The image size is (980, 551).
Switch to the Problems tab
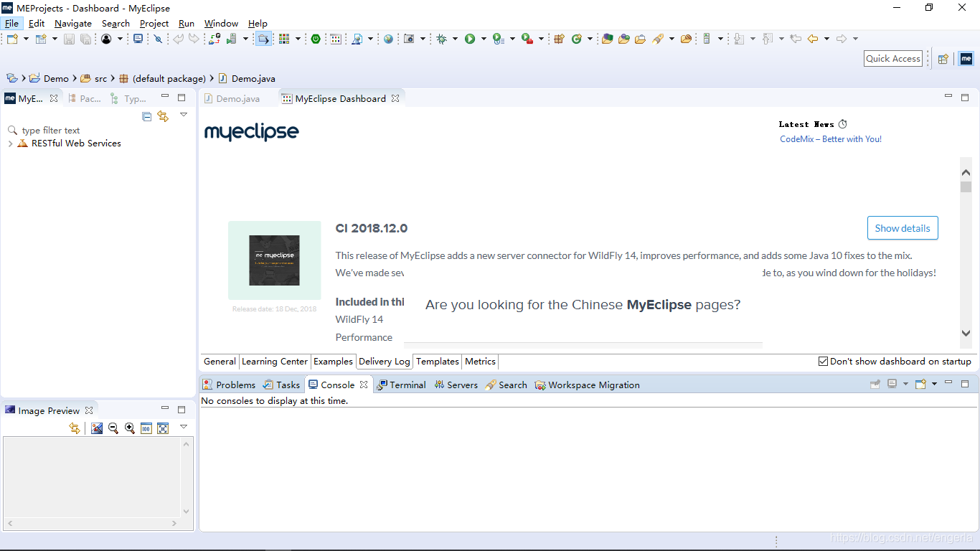(229, 385)
